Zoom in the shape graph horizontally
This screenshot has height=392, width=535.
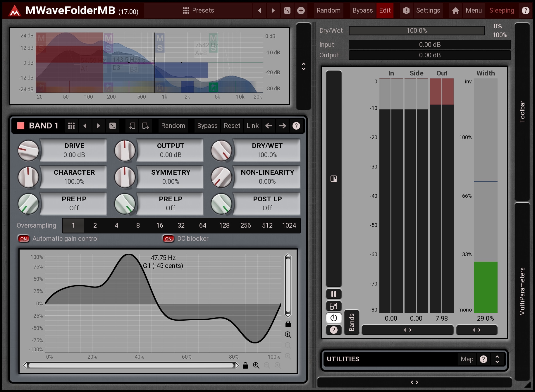point(256,365)
